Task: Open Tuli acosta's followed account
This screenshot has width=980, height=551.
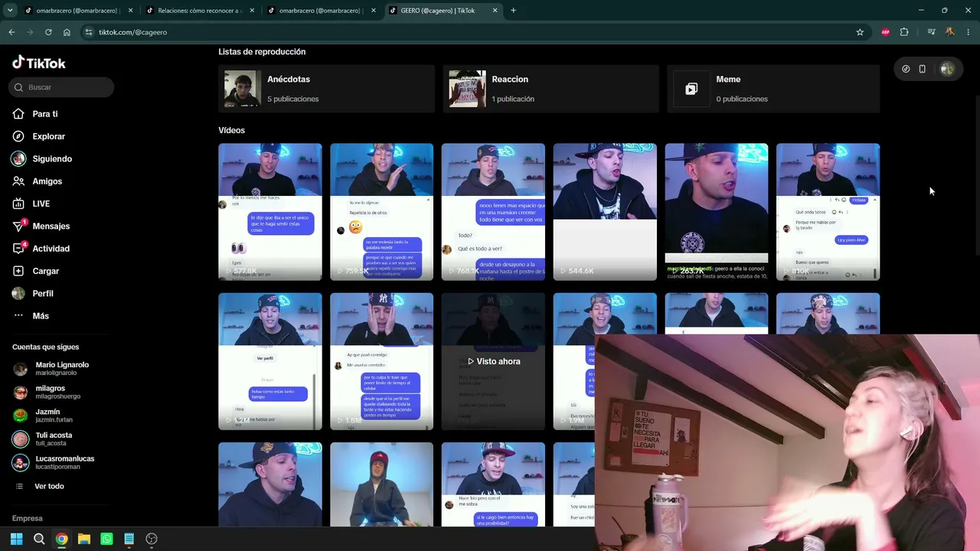Action: coord(43,439)
